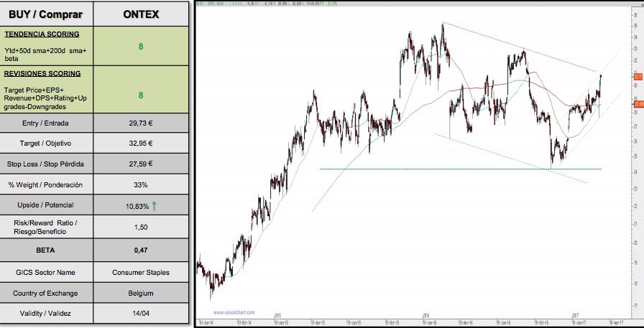Select the 'Stop Loss / Stop Pérdida' label
This screenshot has width=644, height=328.
click(45, 164)
